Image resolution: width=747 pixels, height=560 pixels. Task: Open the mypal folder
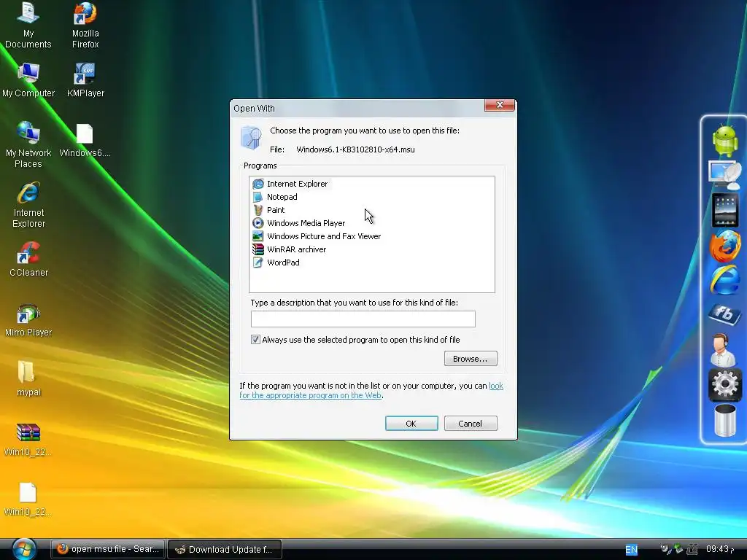click(x=28, y=378)
